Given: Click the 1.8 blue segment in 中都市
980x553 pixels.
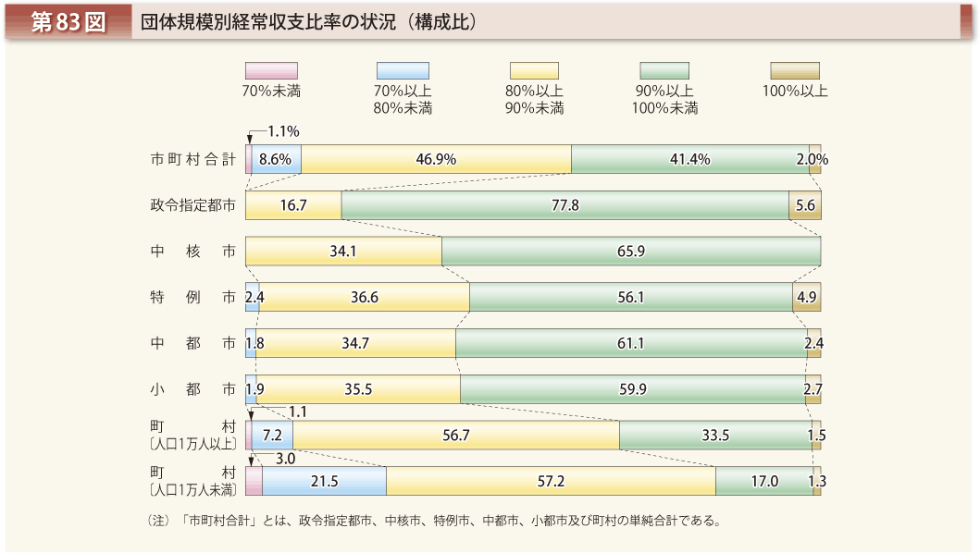Looking at the screenshot, I should click(251, 343).
